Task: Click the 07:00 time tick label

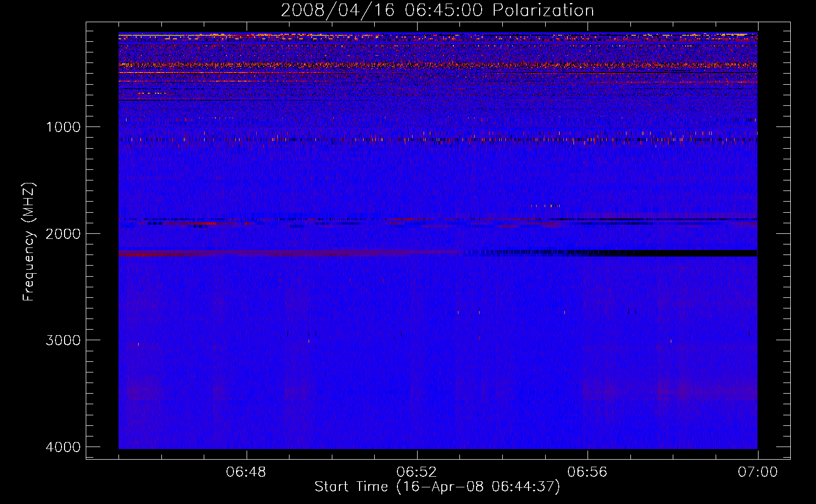Action: (757, 472)
